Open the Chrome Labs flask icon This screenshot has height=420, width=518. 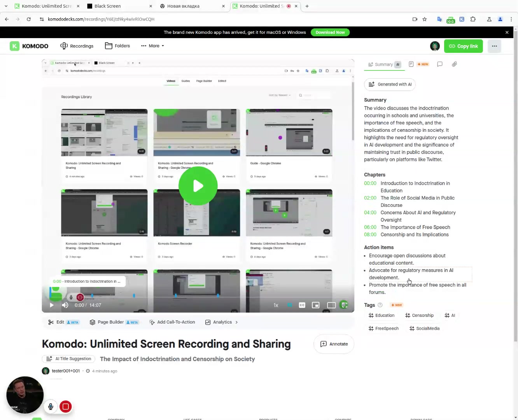pyautogui.click(x=489, y=19)
